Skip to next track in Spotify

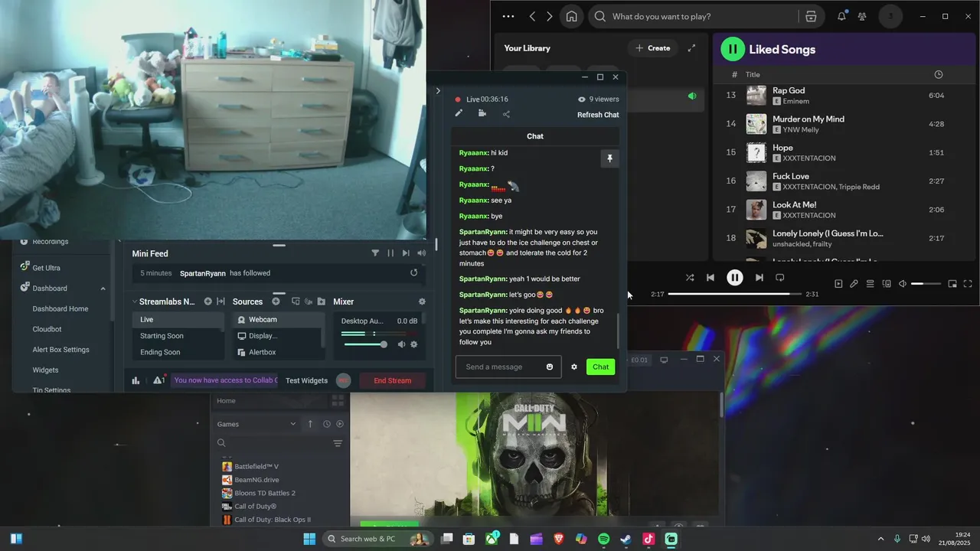(x=759, y=278)
